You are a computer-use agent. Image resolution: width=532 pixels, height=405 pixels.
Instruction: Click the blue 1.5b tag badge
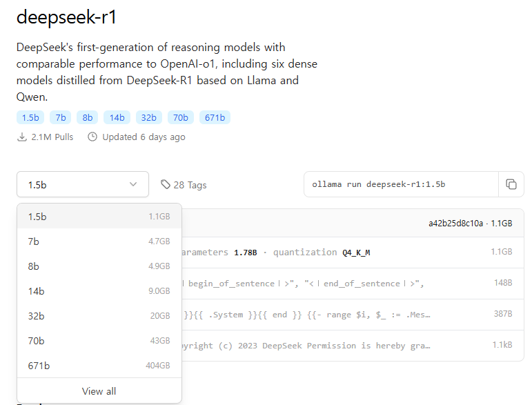click(x=30, y=118)
